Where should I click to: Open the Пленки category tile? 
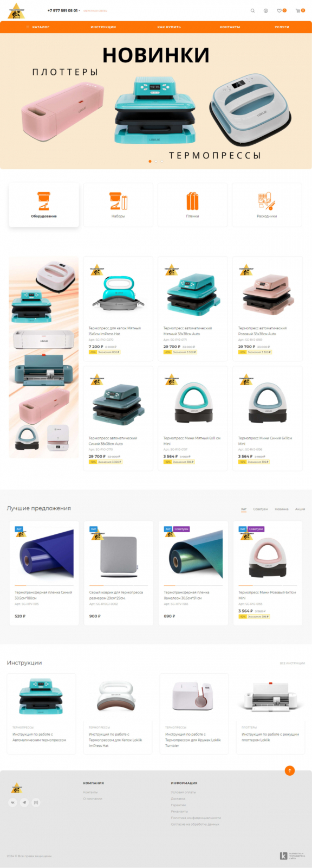pos(192,205)
